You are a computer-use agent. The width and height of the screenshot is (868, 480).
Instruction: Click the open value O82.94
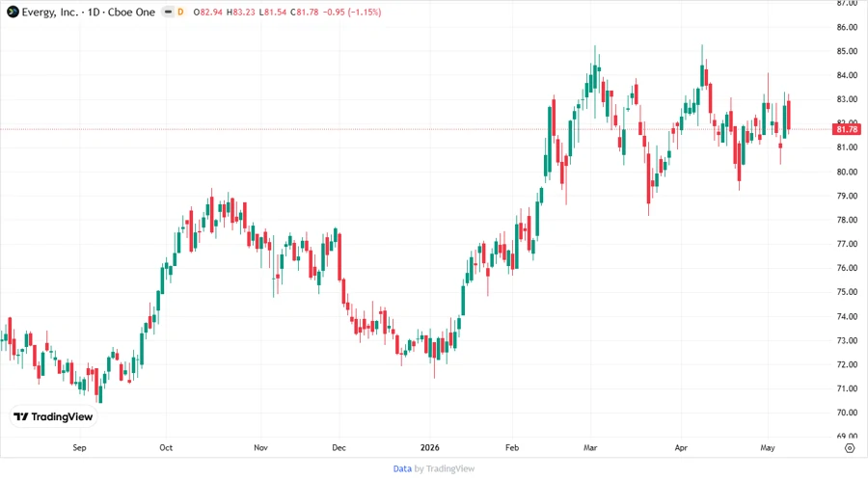coord(207,12)
